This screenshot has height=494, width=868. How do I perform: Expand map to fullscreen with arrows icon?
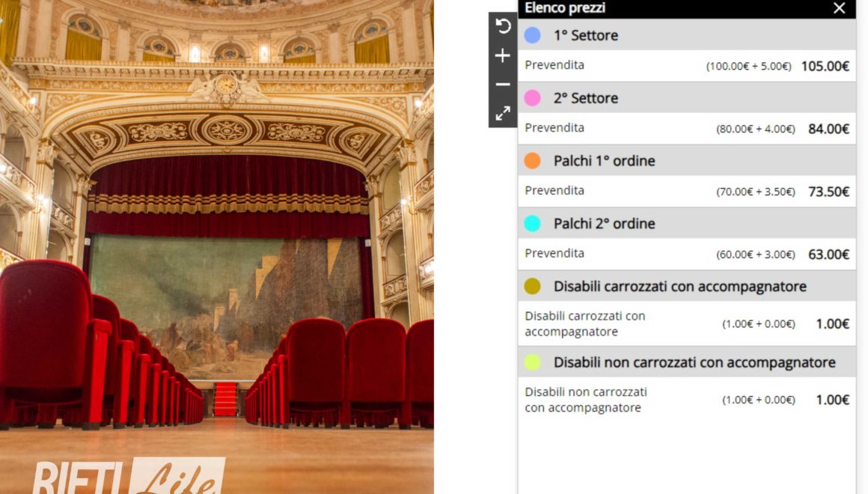coord(503,113)
